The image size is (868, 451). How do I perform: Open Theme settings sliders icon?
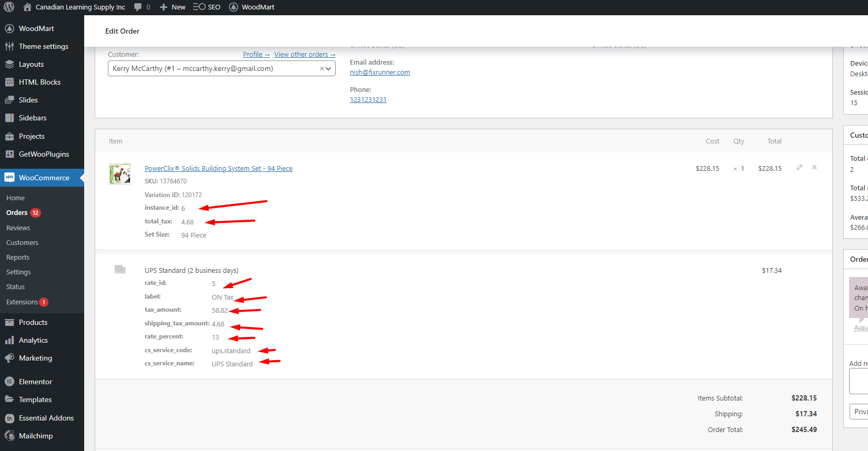click(x=9, y=46)
